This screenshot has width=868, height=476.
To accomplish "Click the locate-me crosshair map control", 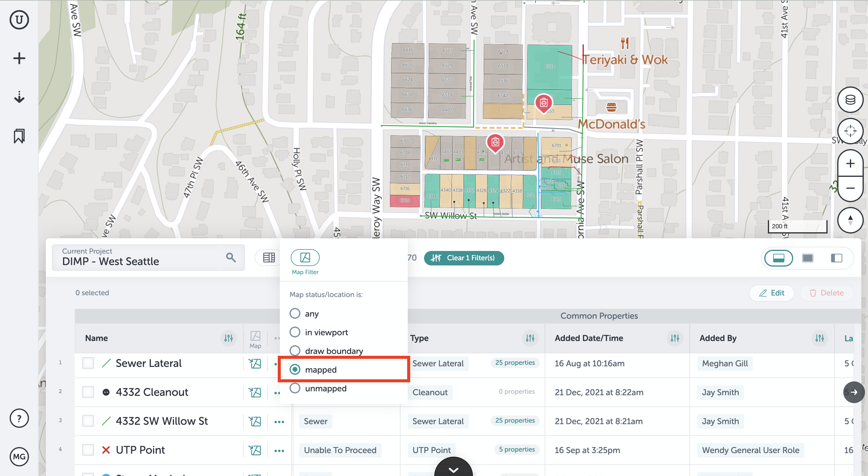I will (x=850, y=131).
